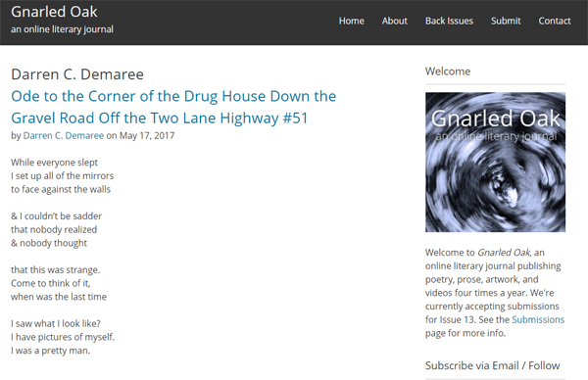Click the Subscribe via Email / Follow heading
The image size is (588, 380).
click(492, 365)
